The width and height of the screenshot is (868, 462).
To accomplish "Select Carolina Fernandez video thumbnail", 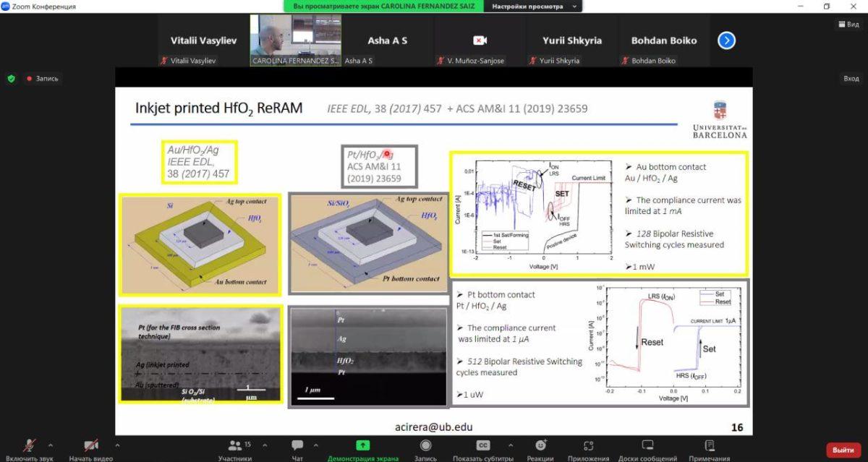I will coord(295,40).
